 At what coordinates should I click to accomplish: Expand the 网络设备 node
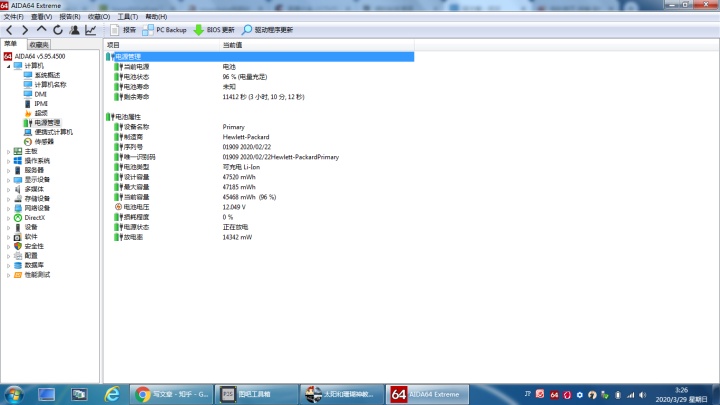click(8, 208)
